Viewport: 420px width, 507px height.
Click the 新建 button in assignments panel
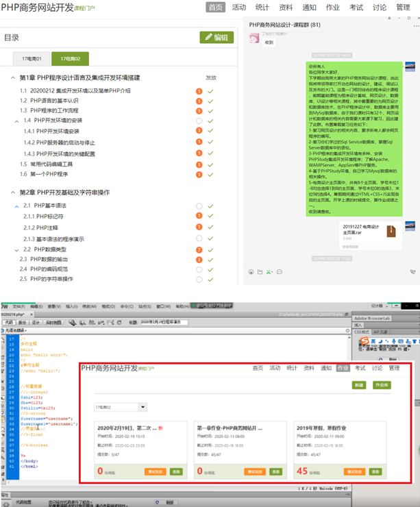pos(360,385)
